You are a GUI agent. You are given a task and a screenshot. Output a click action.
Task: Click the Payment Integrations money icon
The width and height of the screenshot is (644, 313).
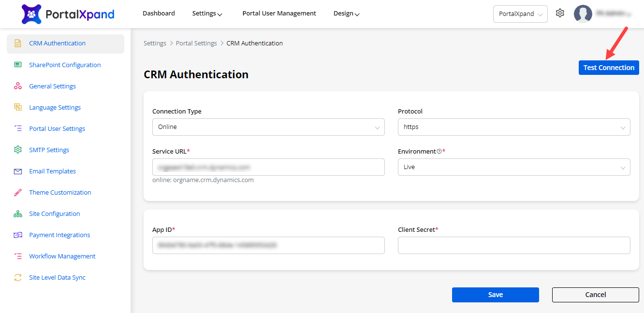pyautogui.click(x=18, y=235)
